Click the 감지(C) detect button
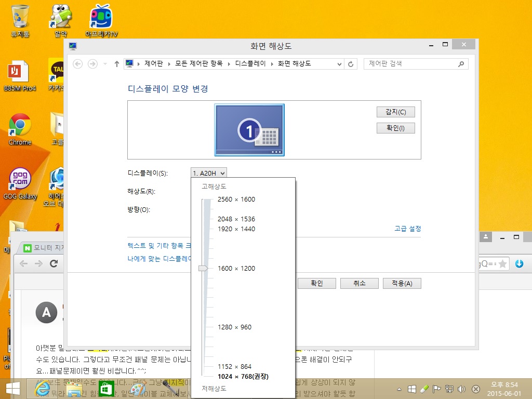 coord(395,112)
